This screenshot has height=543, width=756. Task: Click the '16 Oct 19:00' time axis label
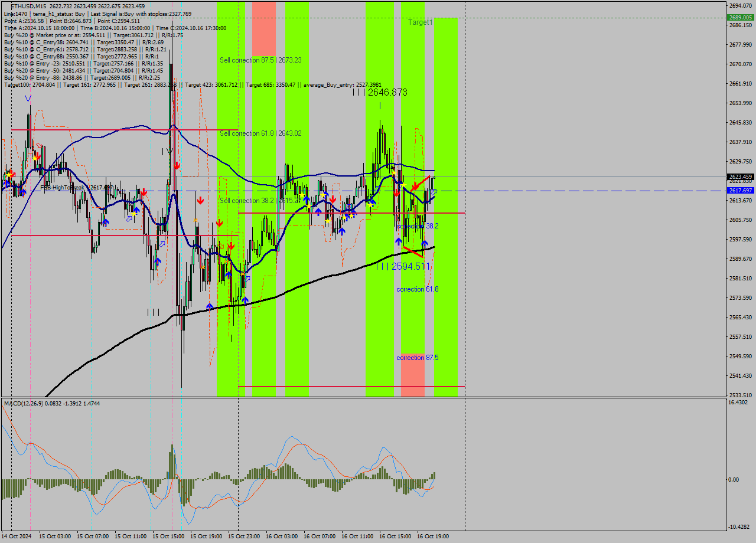pos(434,537)
